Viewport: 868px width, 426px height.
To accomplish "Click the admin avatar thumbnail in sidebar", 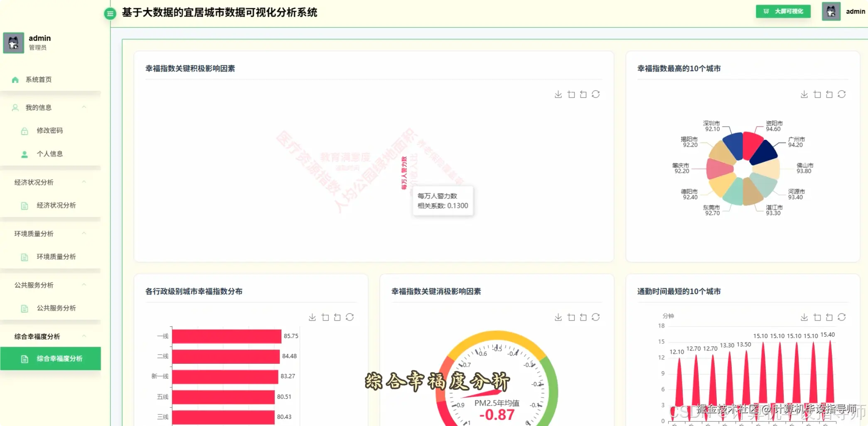I will [x=13, y=42].
